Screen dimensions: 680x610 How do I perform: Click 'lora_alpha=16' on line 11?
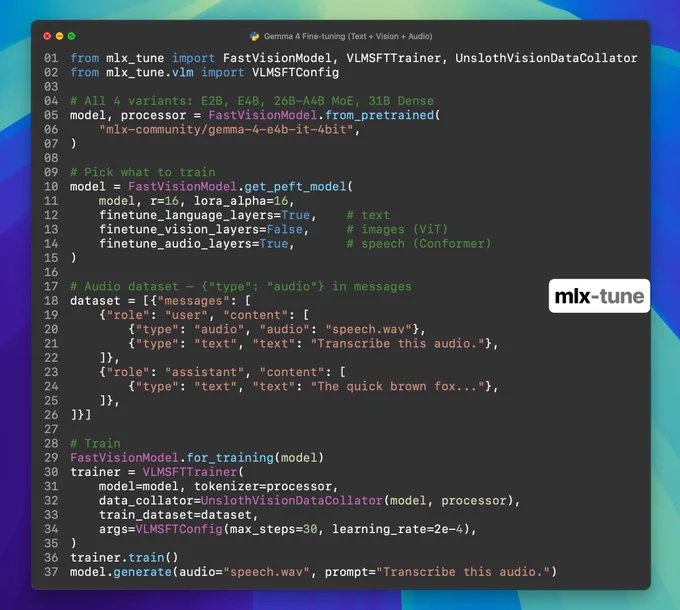(241, 201)
